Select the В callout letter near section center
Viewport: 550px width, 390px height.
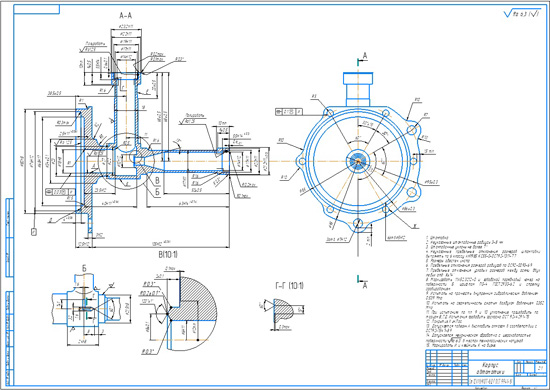pos(157,181)
